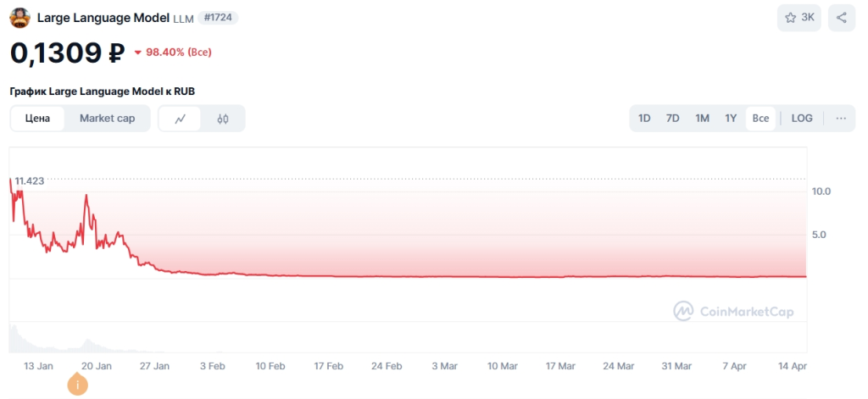Image resolution: width=868 pixels, height=399 pixels.
Task: Switch to line chart icon
Action: click(180, 119)
